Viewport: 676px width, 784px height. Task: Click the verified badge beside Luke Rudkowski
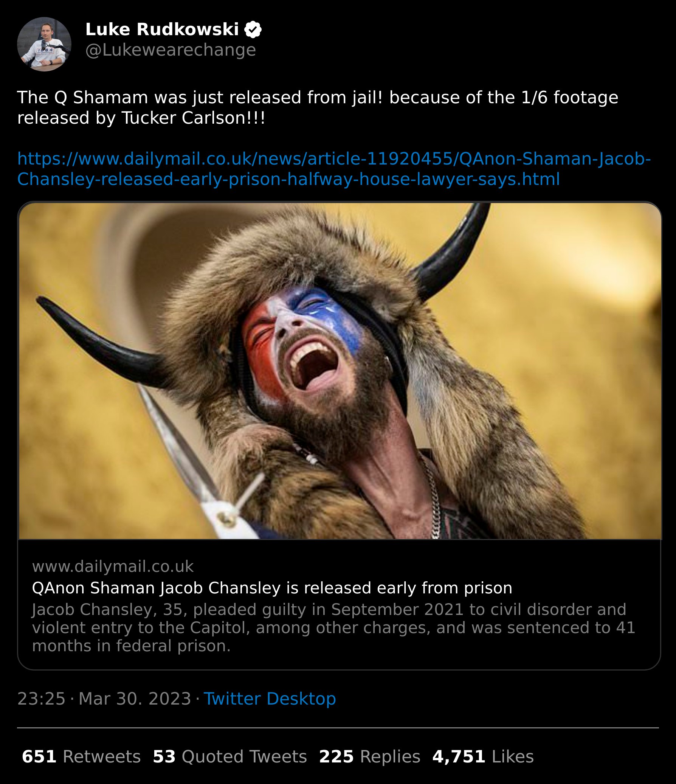[253, 29]
